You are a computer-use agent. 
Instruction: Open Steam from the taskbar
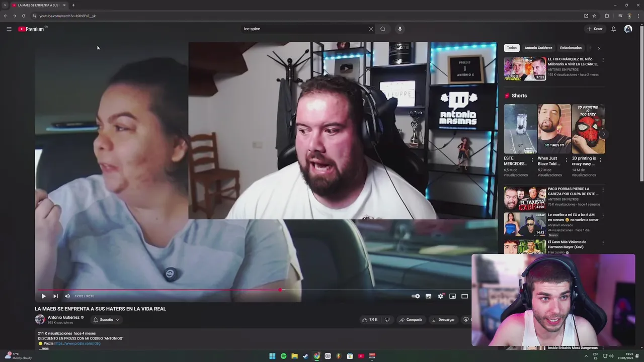click(305, 356)
